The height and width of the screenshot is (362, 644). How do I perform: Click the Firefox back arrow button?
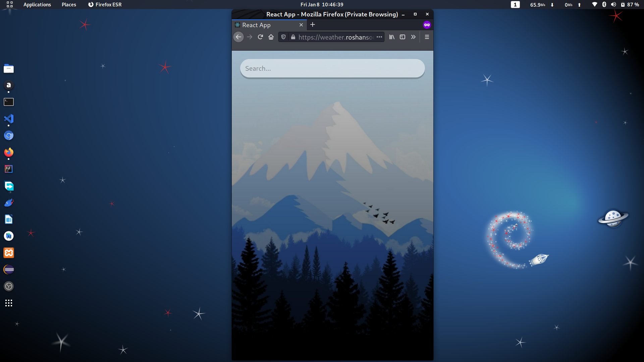pyautogui.click(x=238, y=37)
